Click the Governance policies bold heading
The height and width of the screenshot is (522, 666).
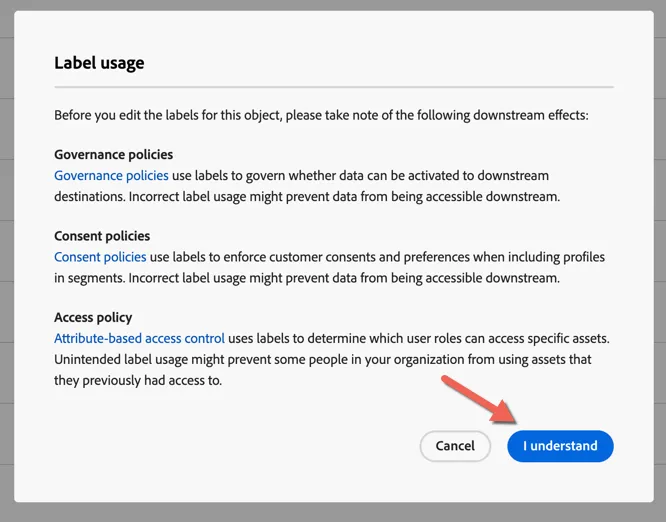[x=113, y=155]
